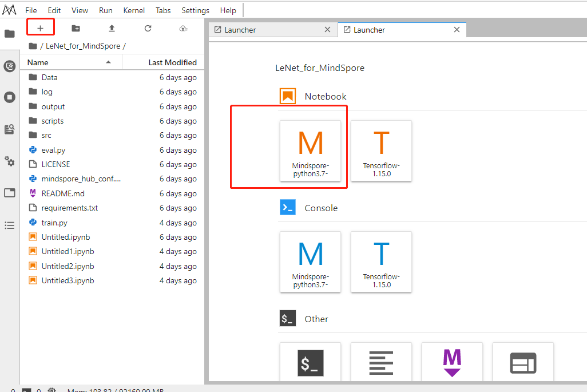The image size is (587, 392).
Task: Open the Help menu
Action: (x=228, y=10)
